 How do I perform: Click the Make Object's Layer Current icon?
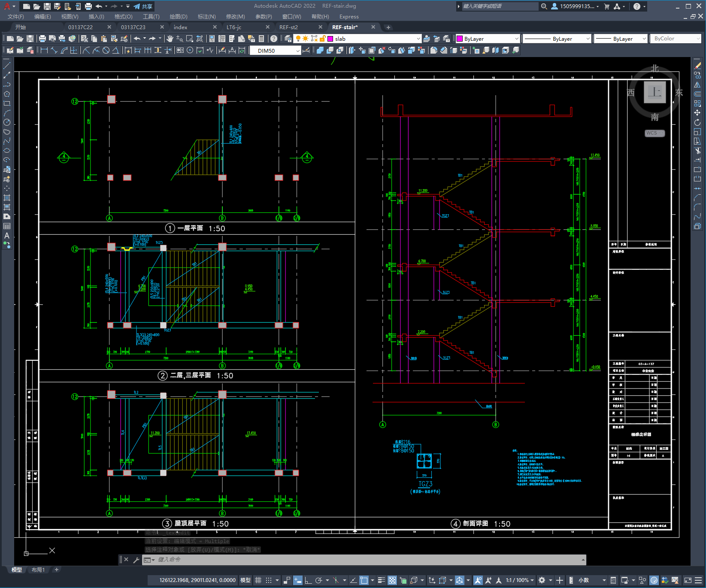(x=427, y=39)
